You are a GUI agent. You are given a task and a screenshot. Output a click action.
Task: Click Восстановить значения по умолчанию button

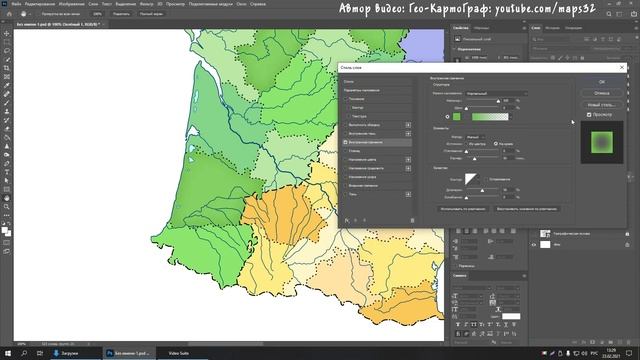pyautogui.click(x=527, y=209)
